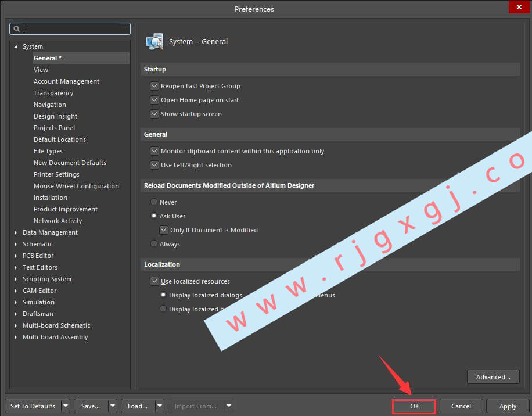Screen dimensions: 532x416
Task: Uncheck Show startup screen
Action: [x=154, y=114]
